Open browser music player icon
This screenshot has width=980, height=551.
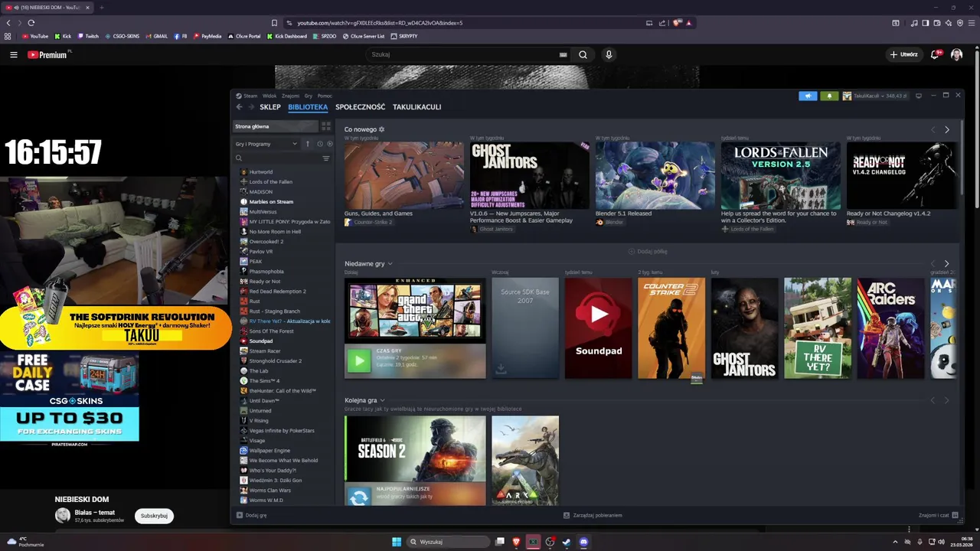coord(914,23)
